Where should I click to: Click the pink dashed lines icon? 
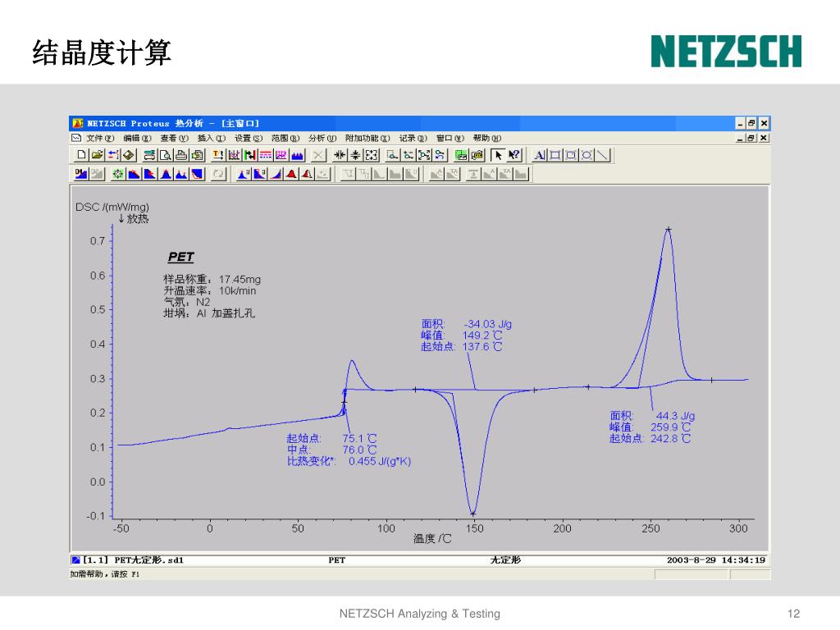[x=265, y=155]
